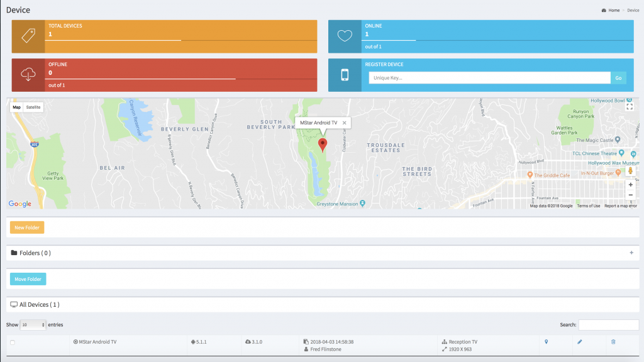Viewport: 644px width, 362px height.
Task: Click the Move Folder button
Action: 28,279
